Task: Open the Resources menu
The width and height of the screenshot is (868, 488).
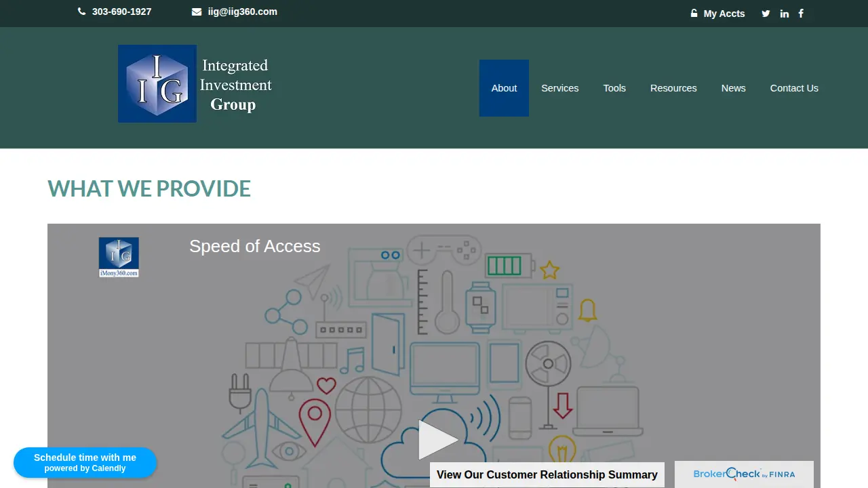Action: click(673, 88)
